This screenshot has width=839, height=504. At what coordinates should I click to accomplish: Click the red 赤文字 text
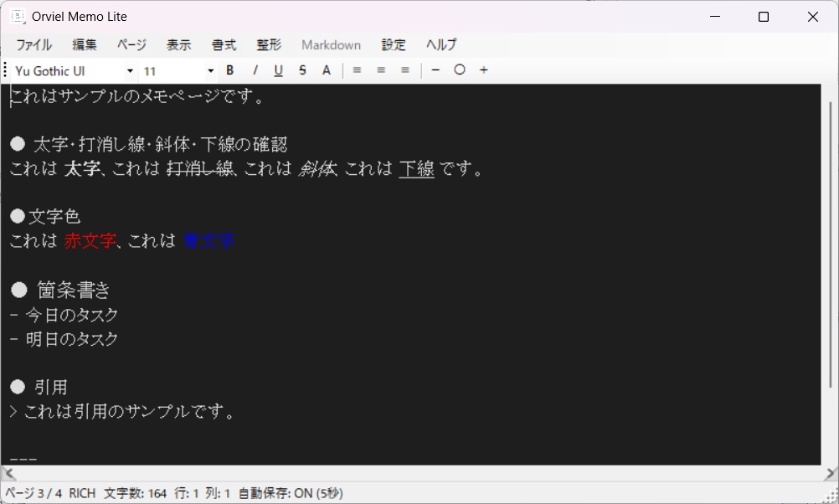click(90, 241)
